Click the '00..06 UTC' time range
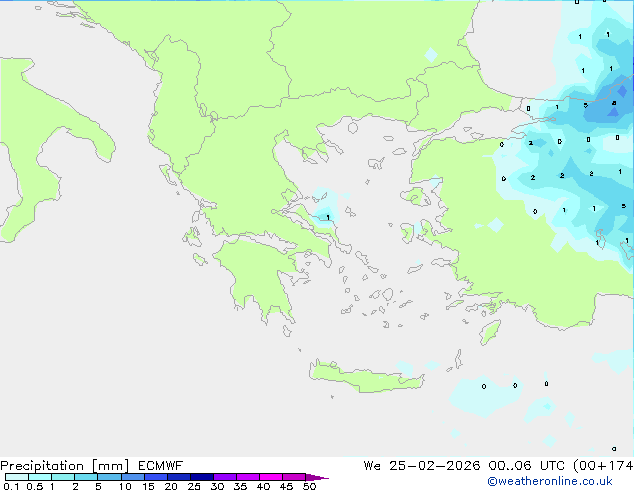The height and width of the screenshot is (490, 634). point(527,466)
